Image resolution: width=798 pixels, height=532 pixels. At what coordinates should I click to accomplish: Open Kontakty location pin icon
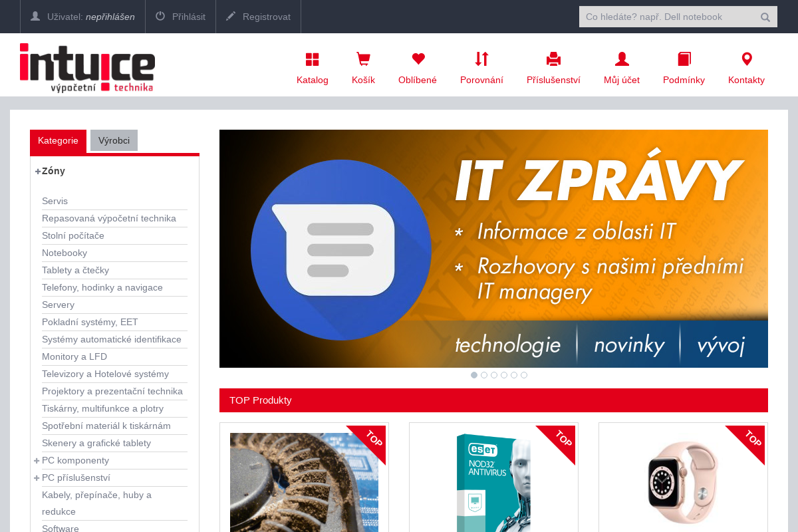point(746,59)
